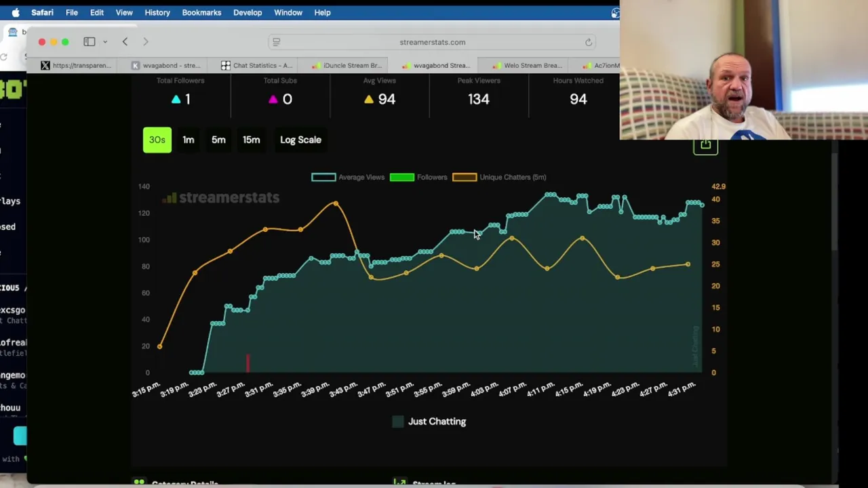Viewport: 868px width, 488px height.
Task: Click the Just Chatting category swatch
Action: (x=398, y=422)
